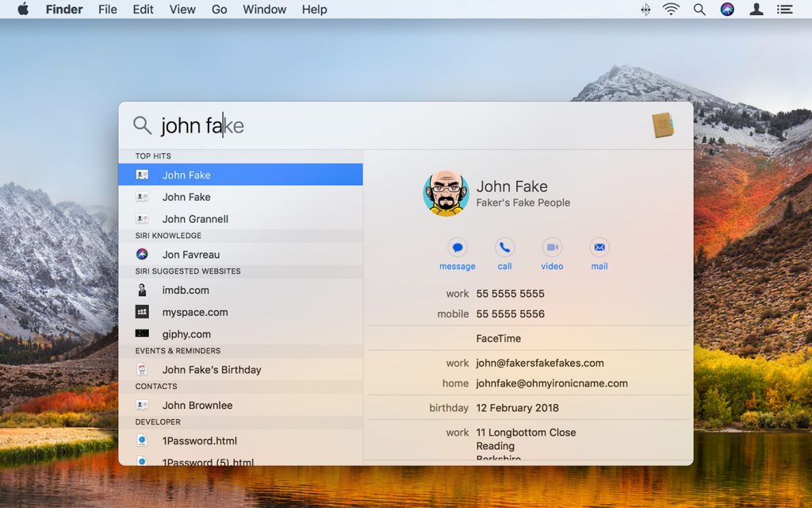This screenshot has width=812, height=508.
Task: Open Siri from the menu bar
Action: click(x=727, y=10)
